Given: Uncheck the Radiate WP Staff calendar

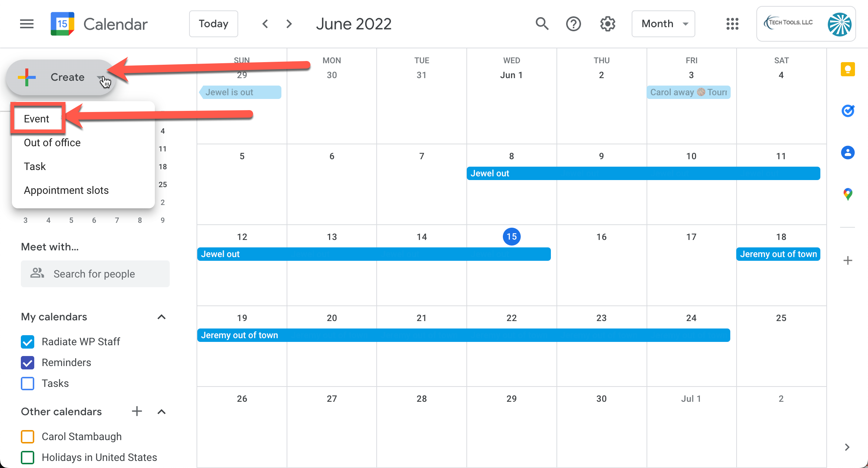Looking at the screenshot, I should pos(28,342).
